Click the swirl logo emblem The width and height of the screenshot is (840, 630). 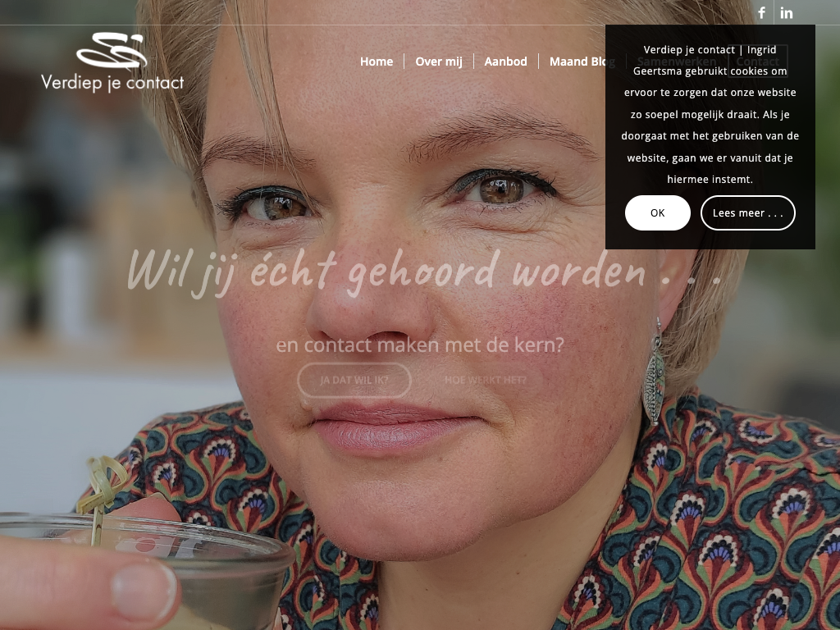click(112, 50)
